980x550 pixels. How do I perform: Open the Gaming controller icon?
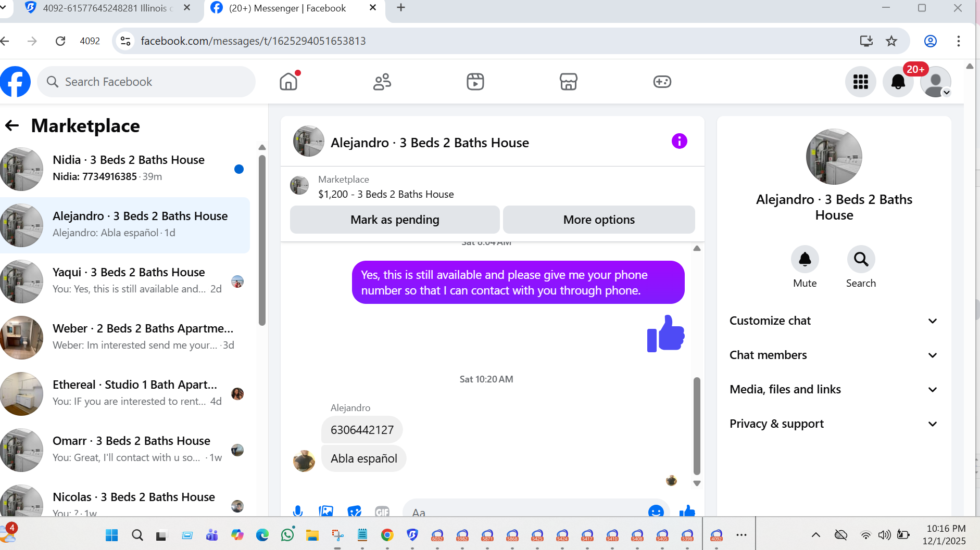[x=662, y=82]
